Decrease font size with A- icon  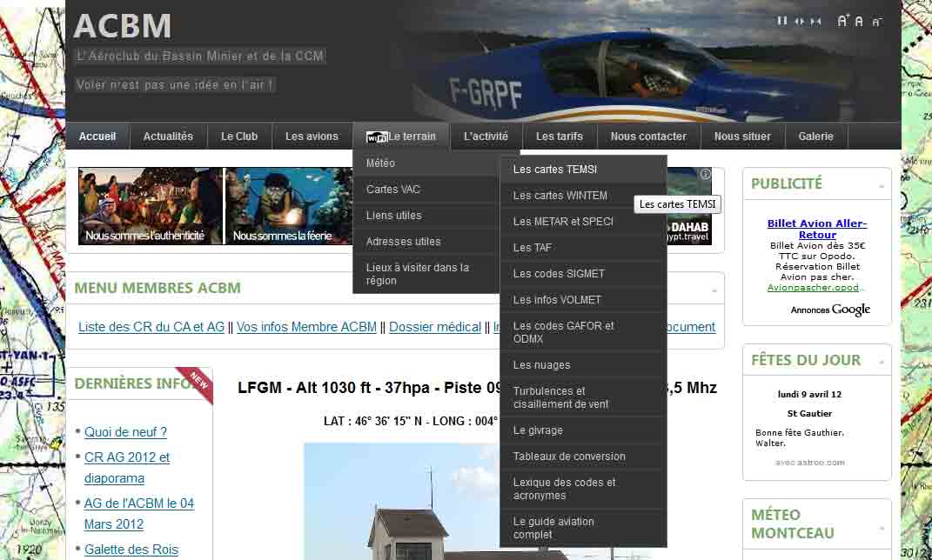coord(876,21)
